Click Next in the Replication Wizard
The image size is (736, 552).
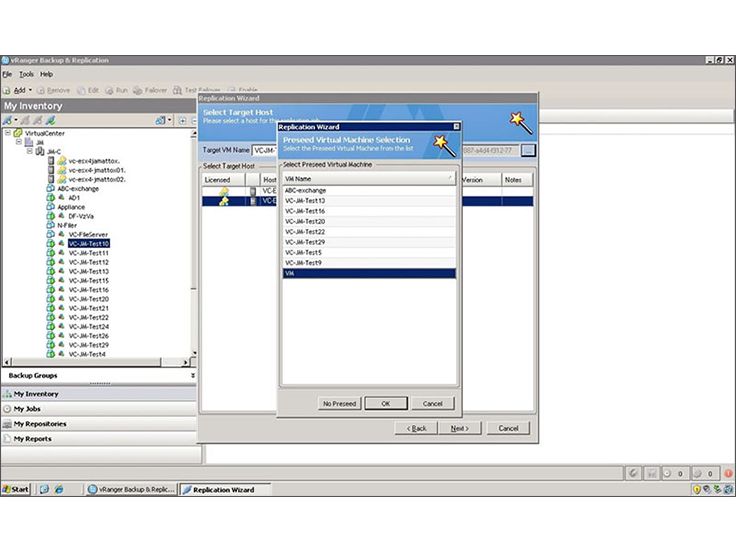[460, 429]
